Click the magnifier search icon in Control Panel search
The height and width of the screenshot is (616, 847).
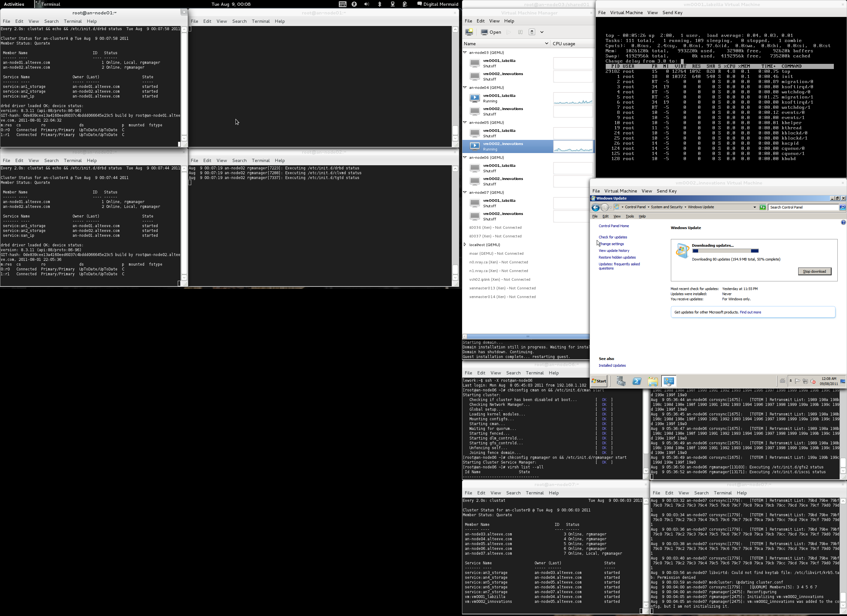[843, 207]
